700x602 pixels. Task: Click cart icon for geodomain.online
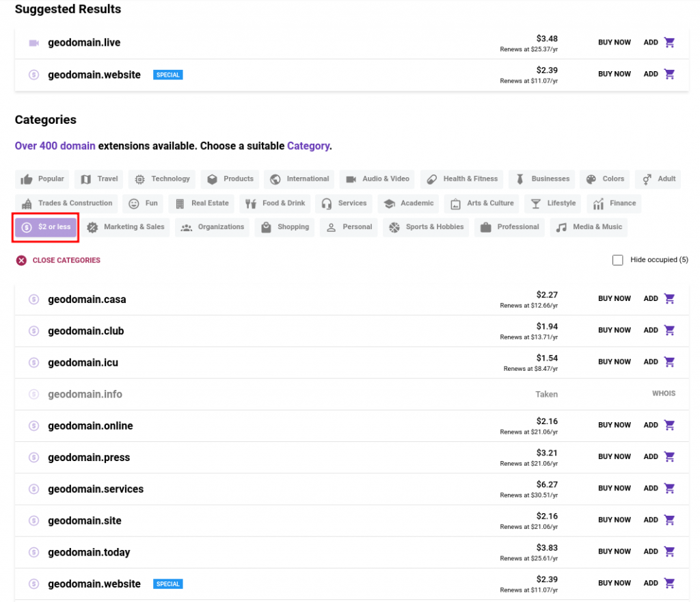[669, 425]
